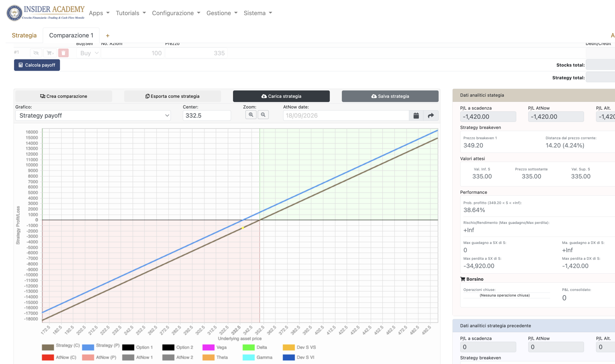615x364 pixels.
Task: Click the Nessuna operazione chiusa text
Action: 504,295
